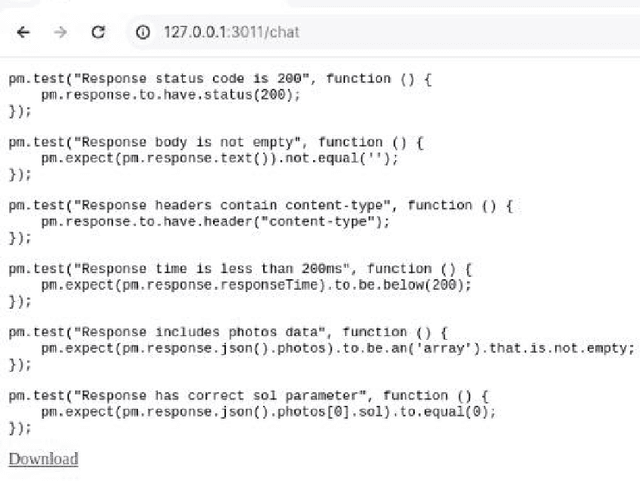Click the "Response time is less than 200ms" line
This screenshot has height=481, width=640.
pos(240,268)
